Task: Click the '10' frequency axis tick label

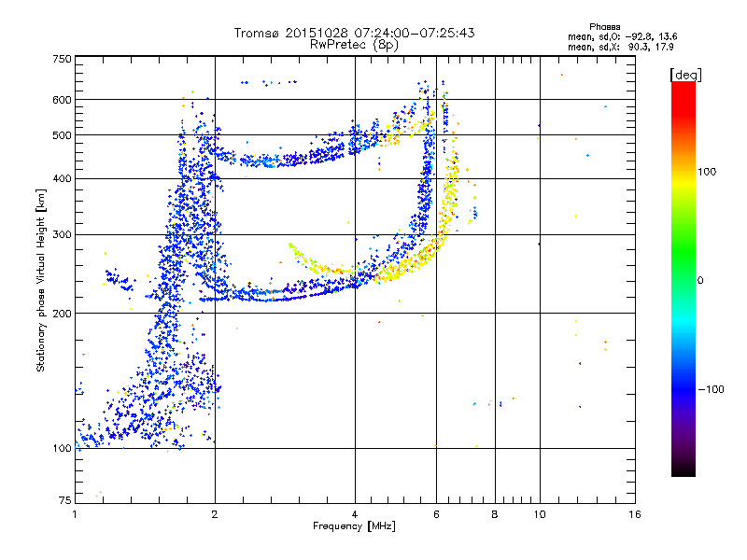Action: coord(540,514)
